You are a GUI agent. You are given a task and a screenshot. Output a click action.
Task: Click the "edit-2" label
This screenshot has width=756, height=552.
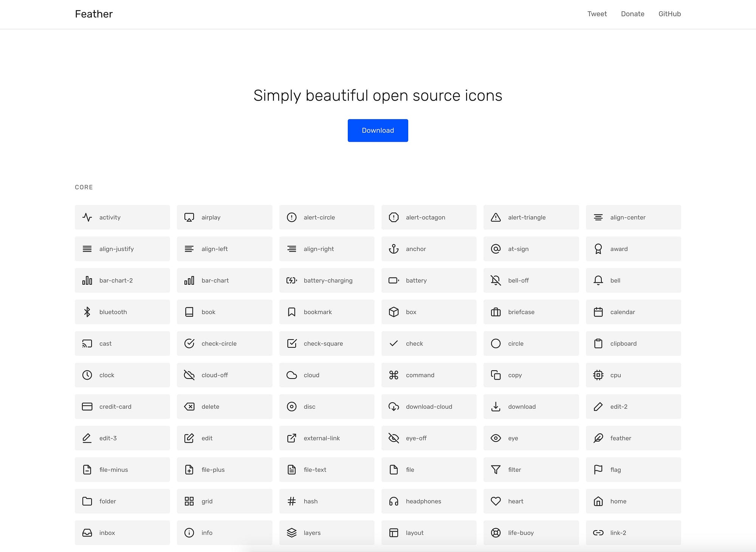click(x=619, y=407)
